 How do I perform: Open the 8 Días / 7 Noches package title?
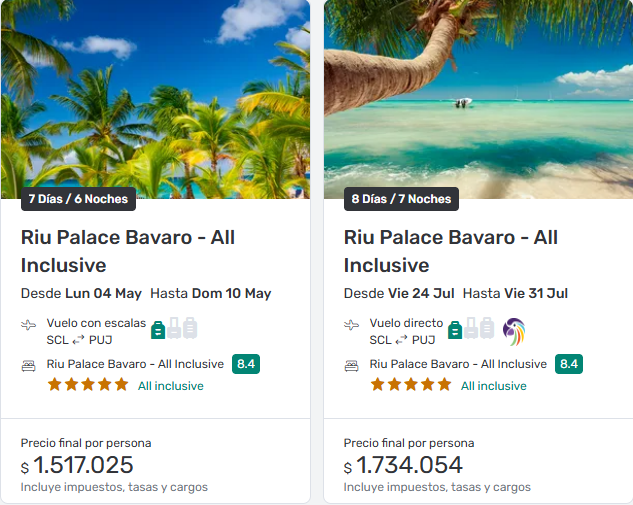(451, 251)
